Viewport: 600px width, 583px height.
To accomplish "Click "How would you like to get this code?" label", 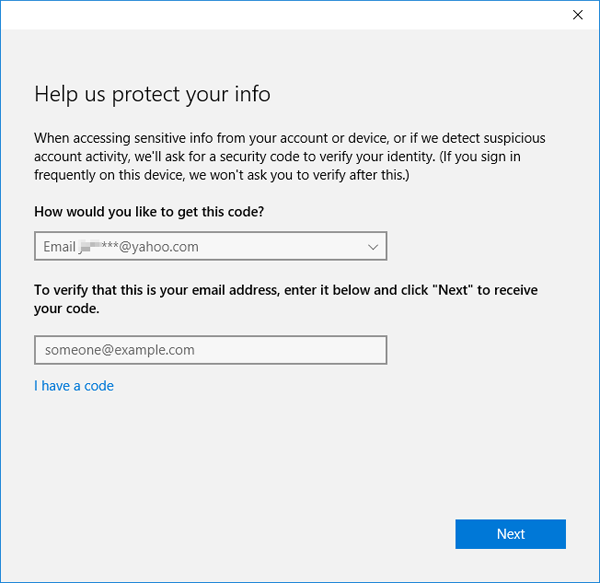I will pyautogui.click(x=156, y=212).
